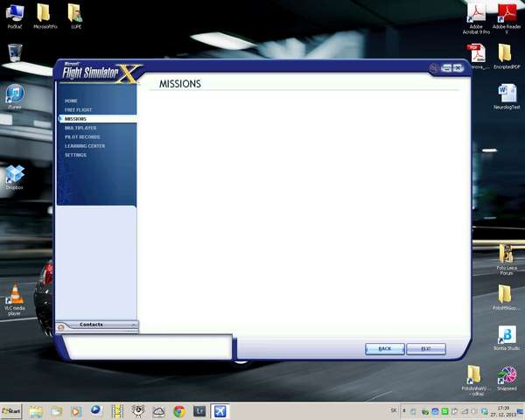Open the folder shortcut beside Snapseed

click(x=476, y=381)
